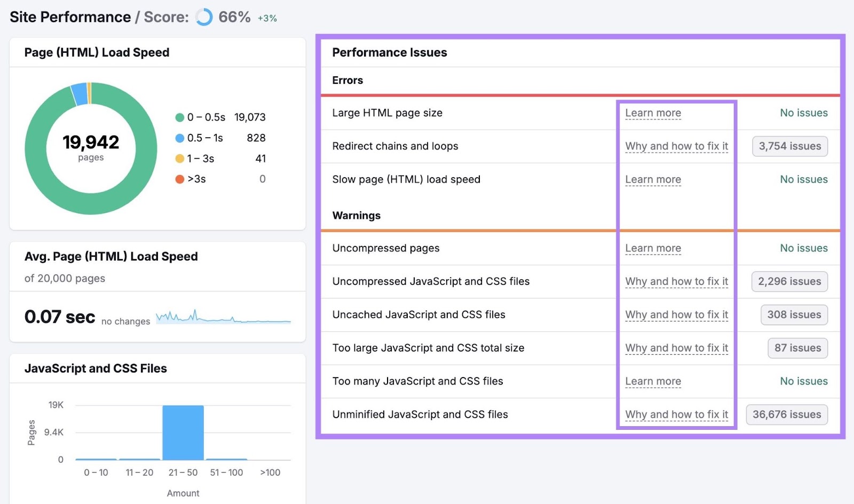Open Learn more for Too many JavaScript files
The width and height of the screenshot is (854, 504).
click(x=653, y=381)
